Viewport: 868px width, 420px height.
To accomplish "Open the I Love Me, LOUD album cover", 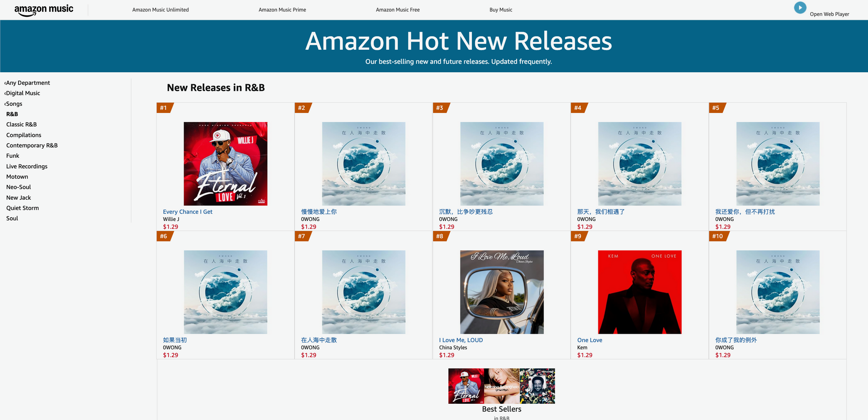I will tap(502, 292).
